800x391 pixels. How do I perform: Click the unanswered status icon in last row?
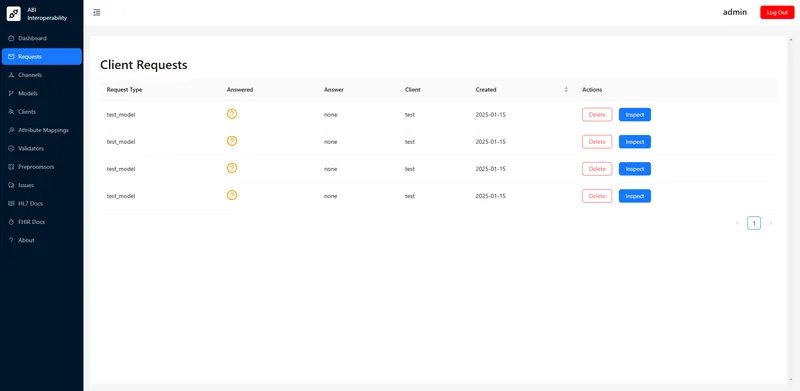(232, 195)
